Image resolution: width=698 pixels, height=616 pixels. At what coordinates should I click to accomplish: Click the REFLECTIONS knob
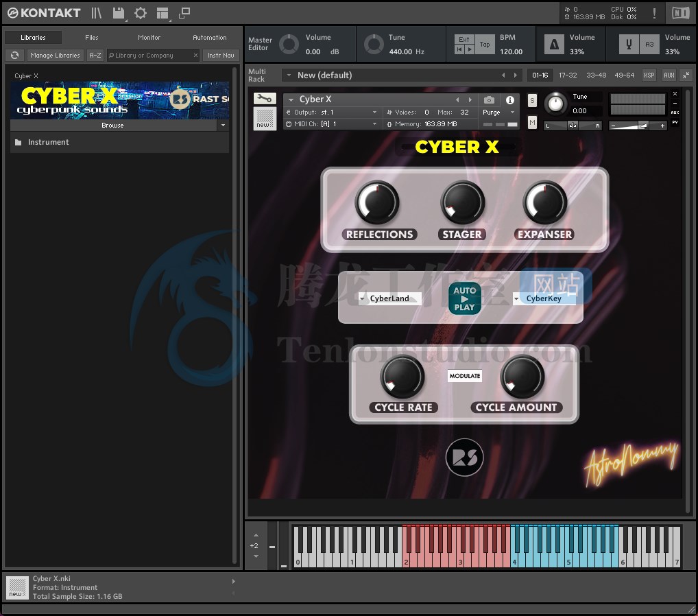click(377, 202)
